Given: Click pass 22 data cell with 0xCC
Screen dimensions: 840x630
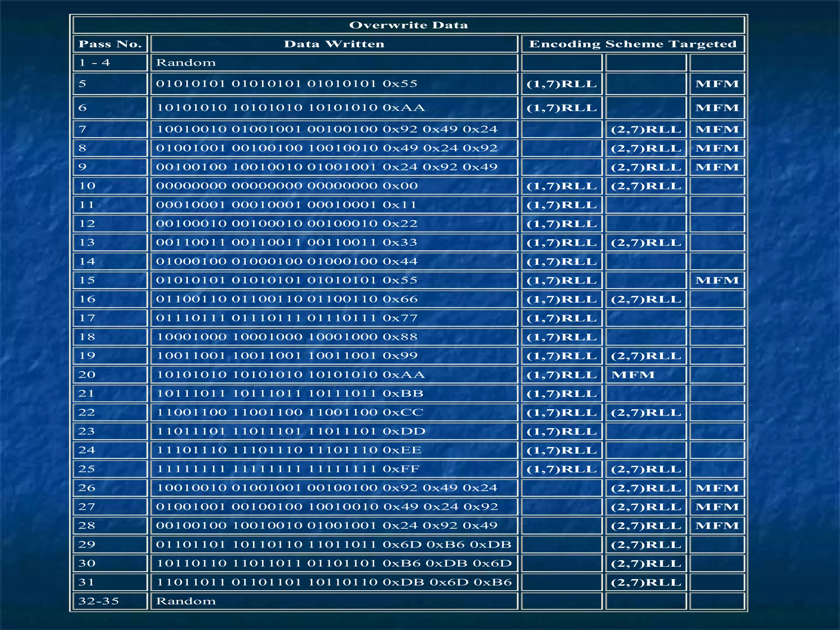Looking at the screenshot, I should coord(334,412).
